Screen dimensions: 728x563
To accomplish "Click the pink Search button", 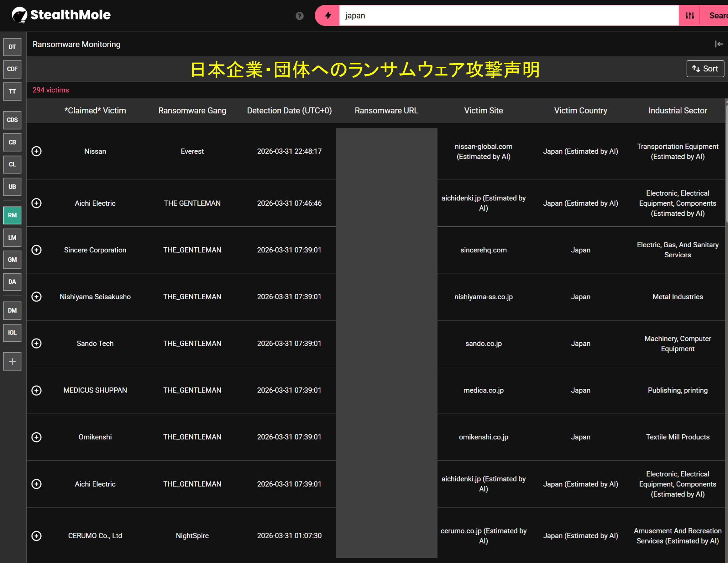I will (717, 15).
